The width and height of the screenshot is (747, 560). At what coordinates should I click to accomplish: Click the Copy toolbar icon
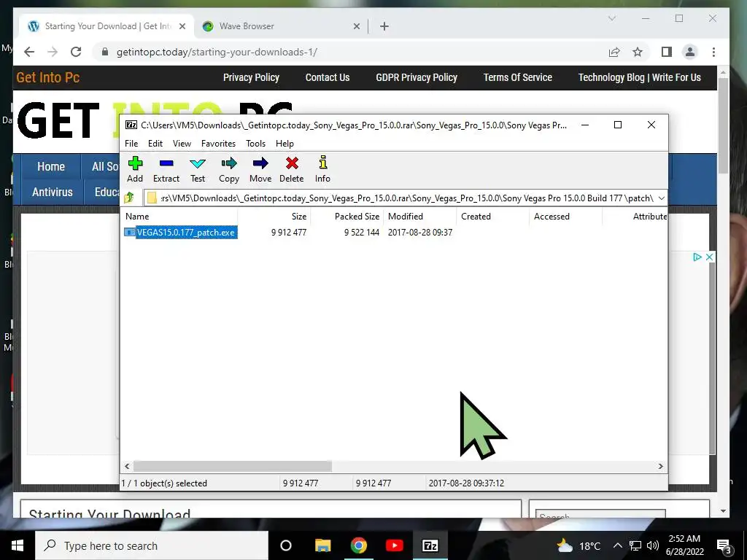pos(228,163)
